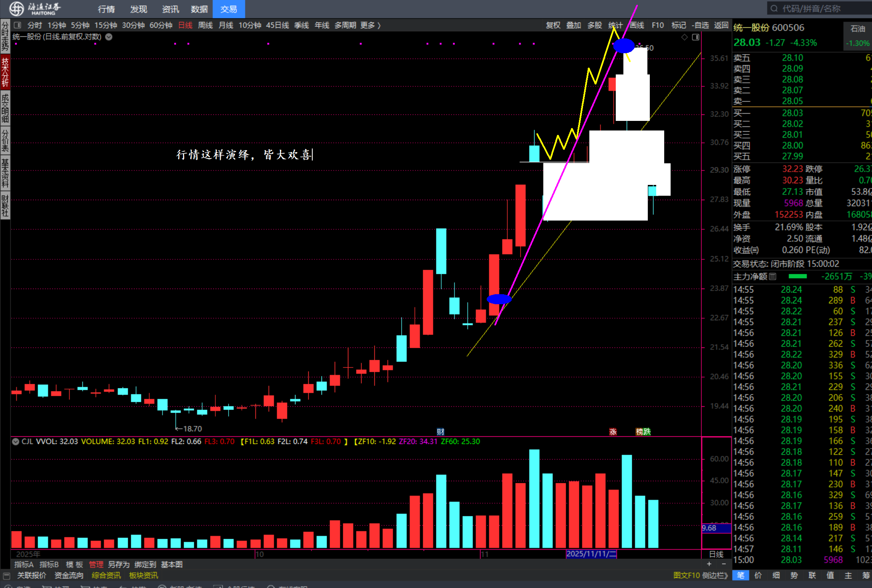Click the zoom-in plus button

pos(709,564)
